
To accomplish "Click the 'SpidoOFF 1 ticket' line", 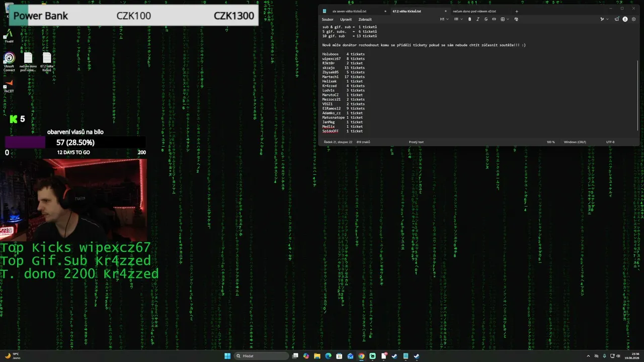I will tap(343, 131).
